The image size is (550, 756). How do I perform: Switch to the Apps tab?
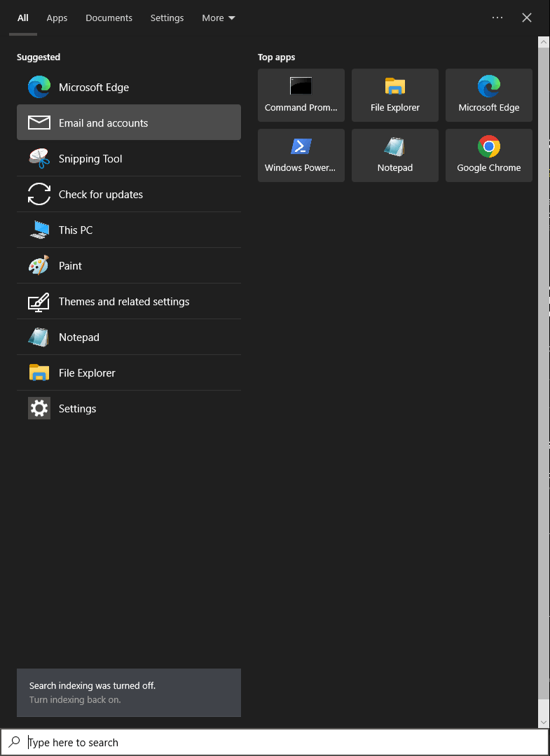point(57,17)
